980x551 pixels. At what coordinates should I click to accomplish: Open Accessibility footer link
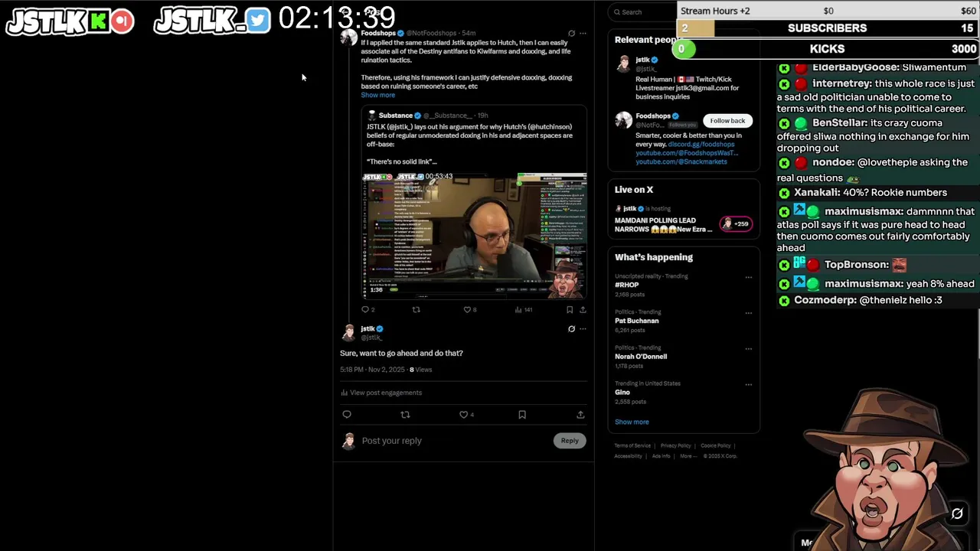[628, 456]
